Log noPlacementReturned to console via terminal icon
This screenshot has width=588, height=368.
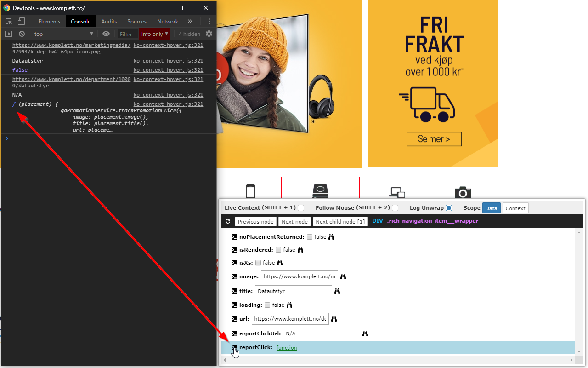(x=234, y=237)
